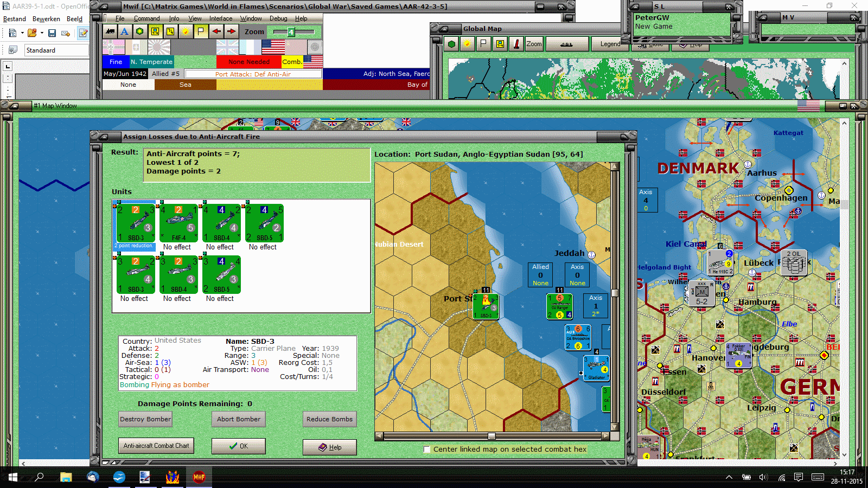Open the Command menu
868x488 pixels.
pyautogui.click(x=147, y=18)
